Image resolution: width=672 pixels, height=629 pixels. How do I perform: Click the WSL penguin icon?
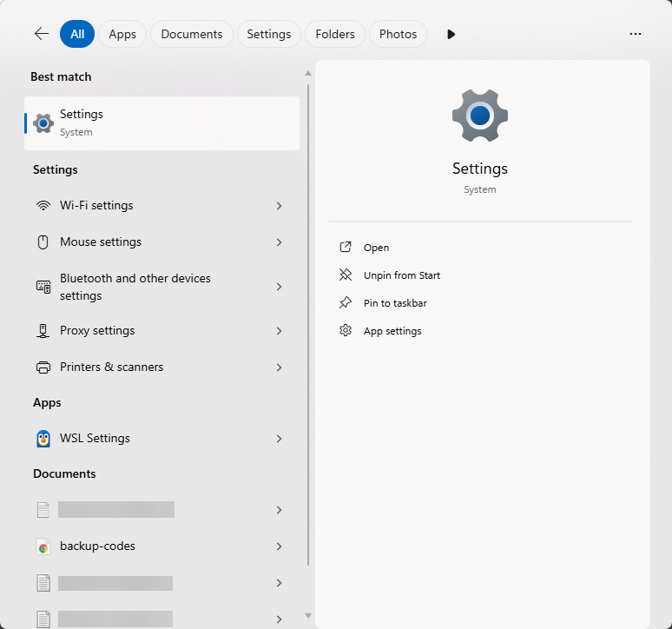coord(43,439)
